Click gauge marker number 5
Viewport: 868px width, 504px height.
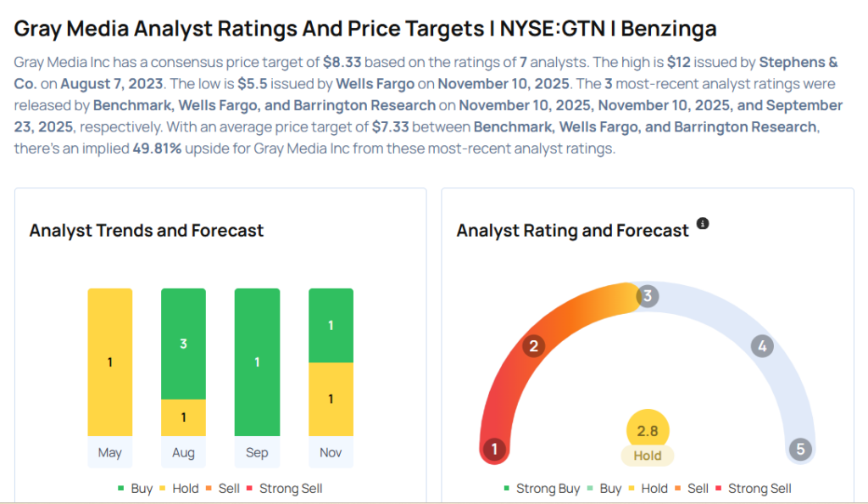[x=799, y=449]
